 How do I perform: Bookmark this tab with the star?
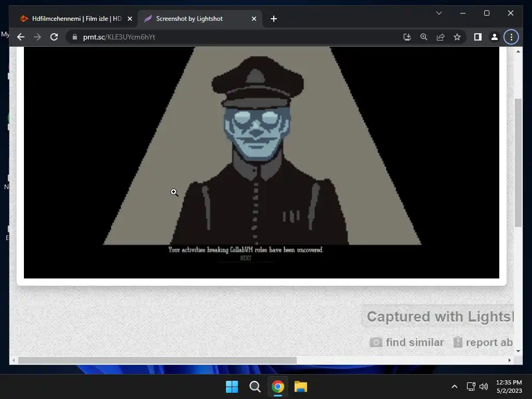pos(457,37)
